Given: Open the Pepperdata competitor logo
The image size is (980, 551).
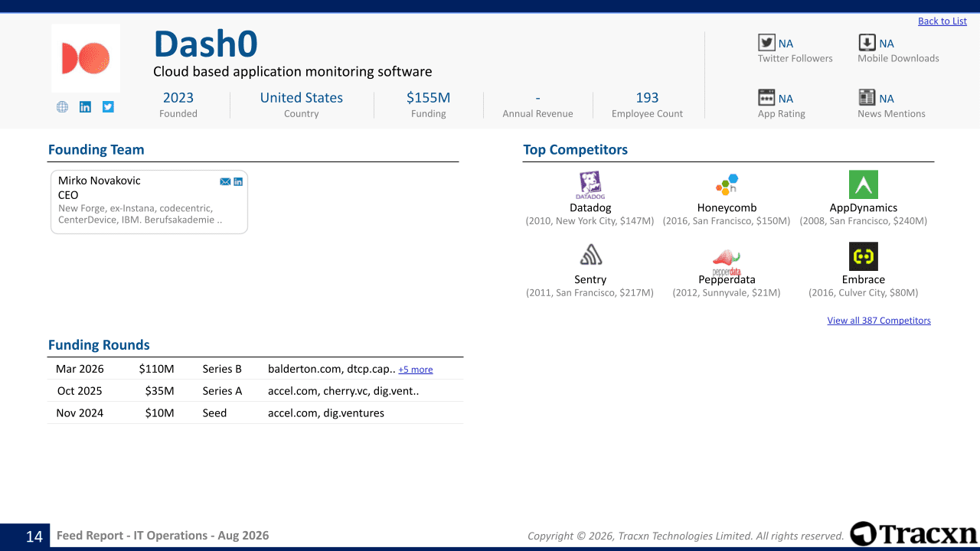Looking at the screenshot, I should tap(727, 262).
